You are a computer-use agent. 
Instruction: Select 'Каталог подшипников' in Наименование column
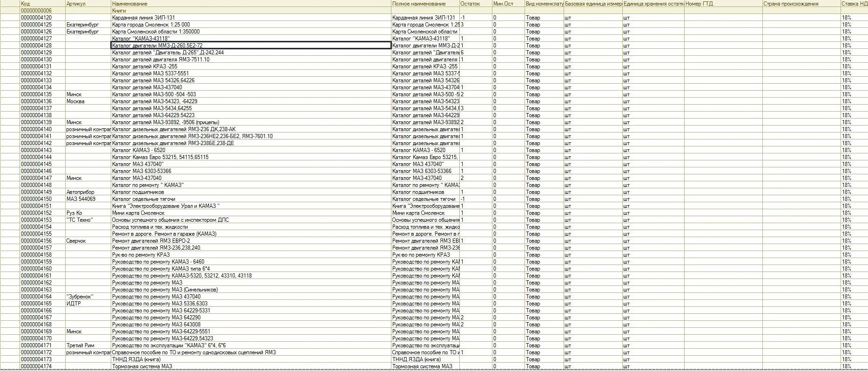point(251,192)
